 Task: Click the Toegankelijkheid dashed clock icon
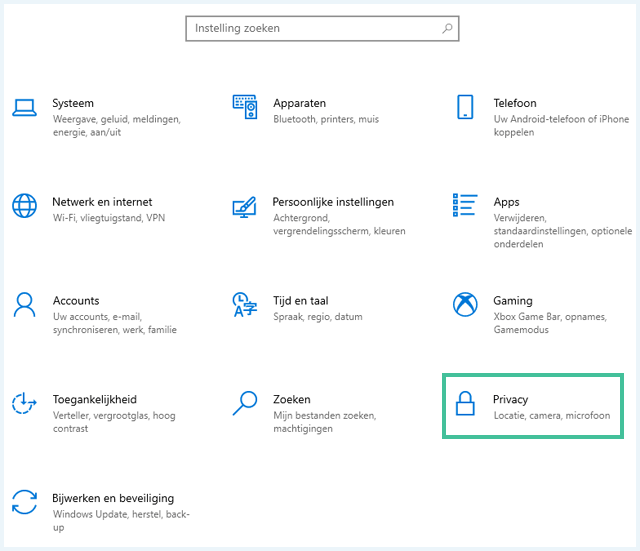(x=24, y=403)
